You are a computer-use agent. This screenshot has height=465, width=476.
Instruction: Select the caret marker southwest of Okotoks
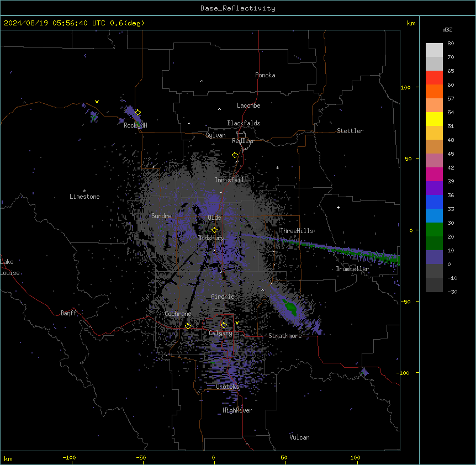click(199, 393)
